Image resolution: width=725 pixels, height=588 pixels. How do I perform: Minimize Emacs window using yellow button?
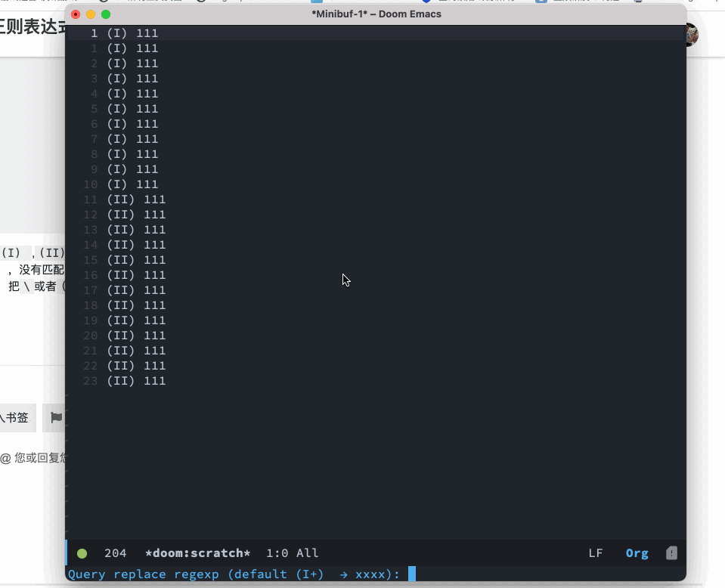(x=91, y=14)
